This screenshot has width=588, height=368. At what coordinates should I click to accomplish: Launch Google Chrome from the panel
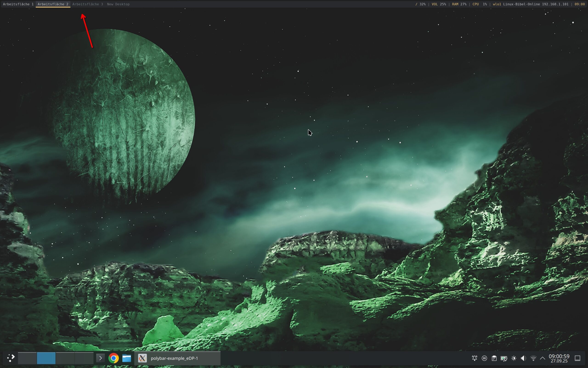113,358
